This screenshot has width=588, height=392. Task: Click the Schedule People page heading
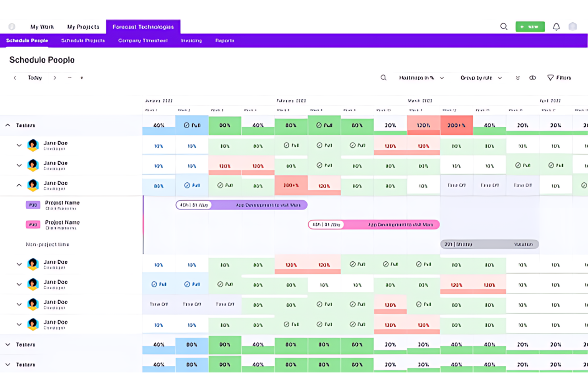click(42, 60)
